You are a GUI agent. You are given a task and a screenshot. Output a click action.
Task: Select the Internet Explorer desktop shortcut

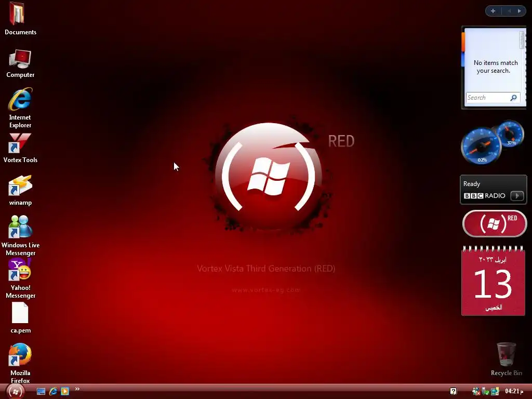20,108
